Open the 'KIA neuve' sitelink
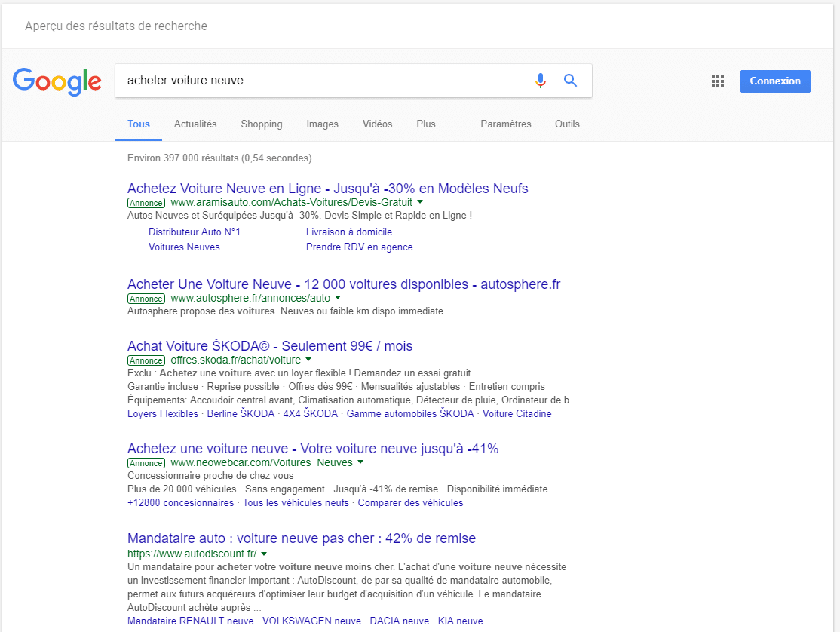 tap(461, 621)
